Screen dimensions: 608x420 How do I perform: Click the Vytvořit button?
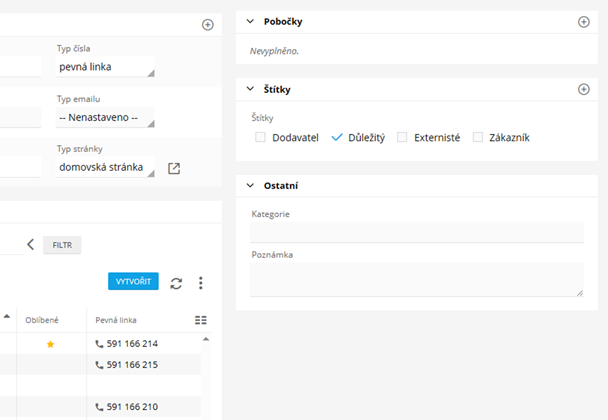[133, 283]
